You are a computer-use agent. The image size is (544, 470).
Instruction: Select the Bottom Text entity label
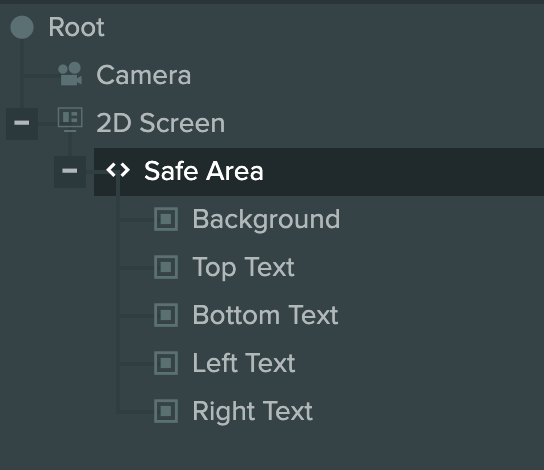click(x=265, y=315)
